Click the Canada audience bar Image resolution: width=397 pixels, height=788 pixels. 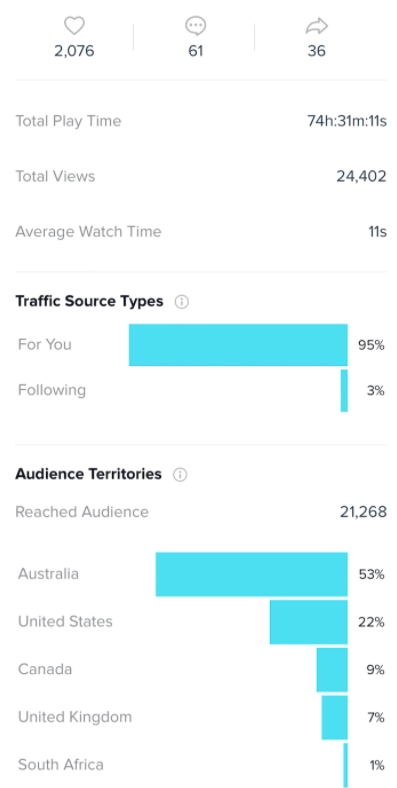[x=332, y=670]
